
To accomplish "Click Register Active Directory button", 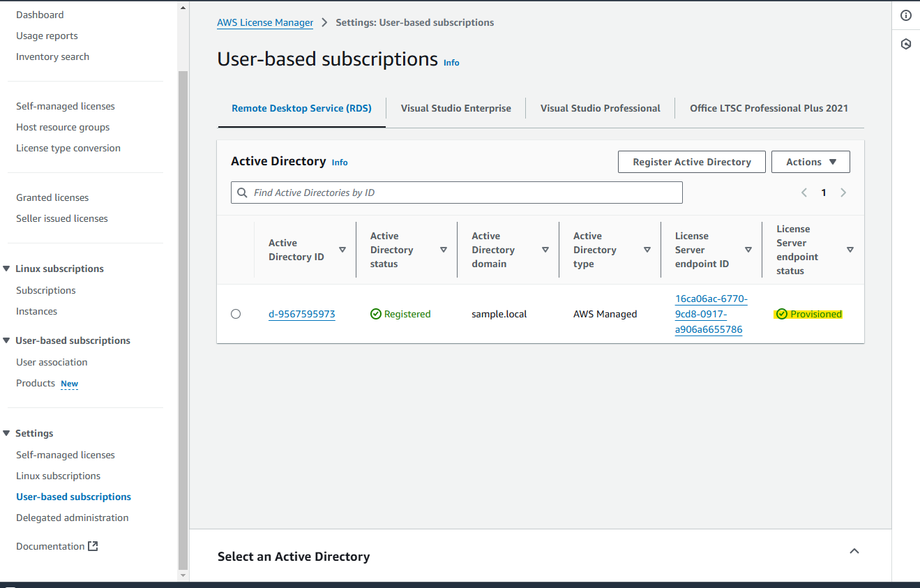I will (692, 162).
